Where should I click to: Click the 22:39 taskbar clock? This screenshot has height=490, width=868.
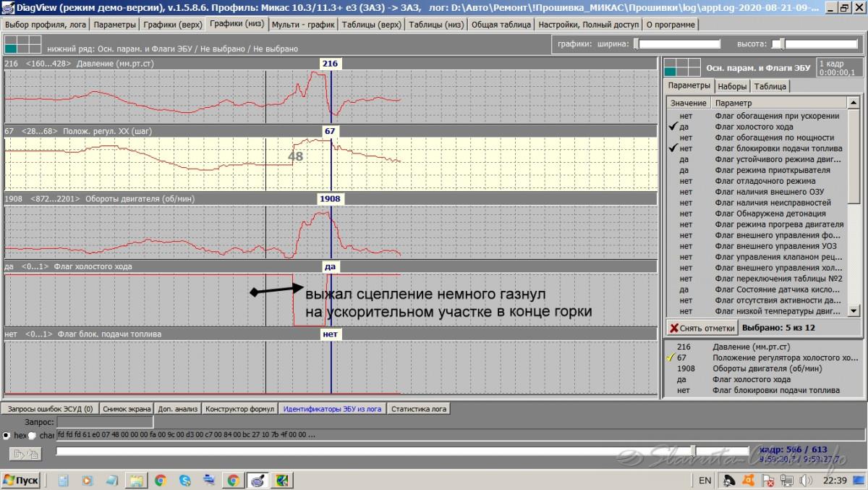835,480
